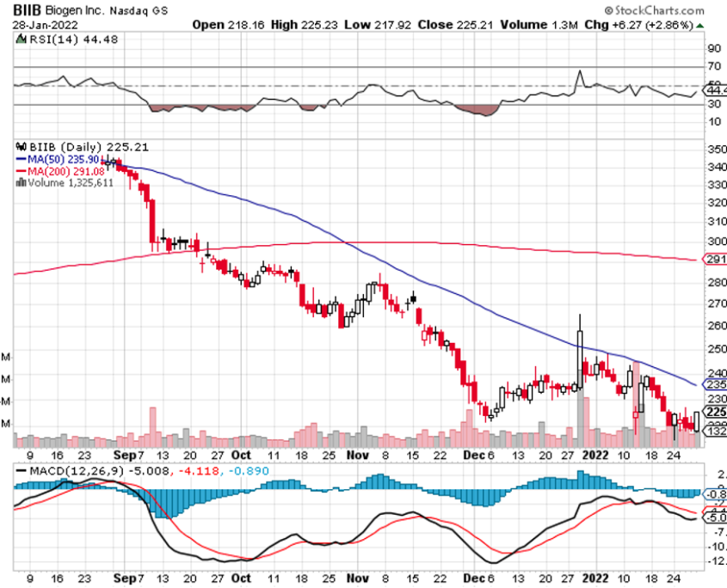Click the BIIB ticker symbol in the header
This screenshot has height=588, width=727.
click(x=27, y=9)
